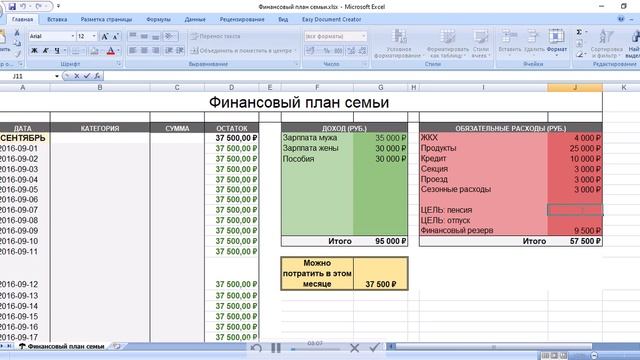This screenshot has width=640, height=360.
Task: Click the increase indent icon
Action: pyautogui.click(x=180, y=51)
